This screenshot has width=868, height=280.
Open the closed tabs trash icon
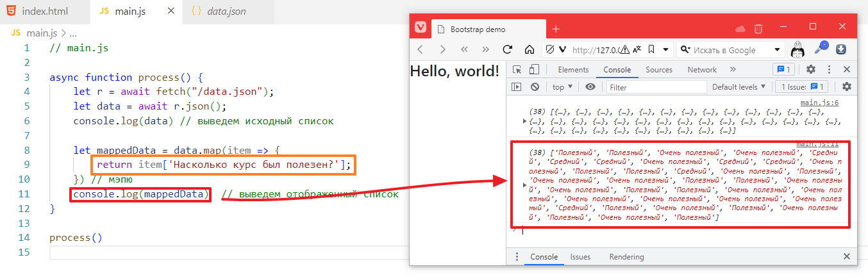point(758,29)
